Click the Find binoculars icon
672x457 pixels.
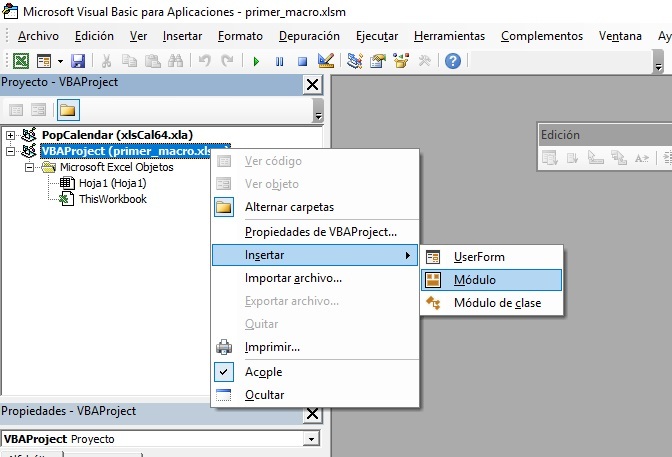click(175, 61)
